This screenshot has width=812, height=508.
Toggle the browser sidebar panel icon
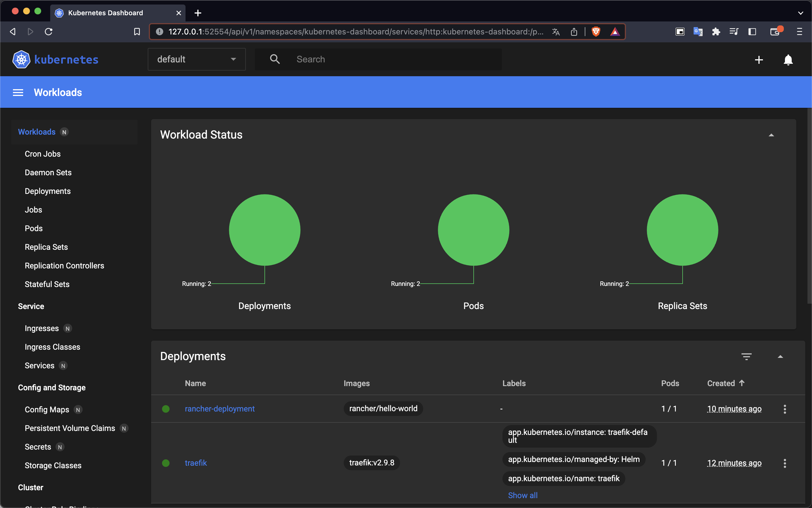752,32
